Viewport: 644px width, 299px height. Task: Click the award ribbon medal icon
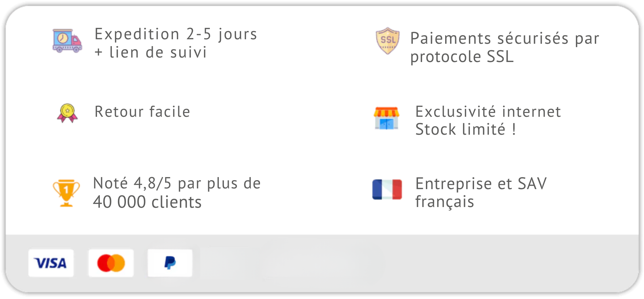[67, 113]
